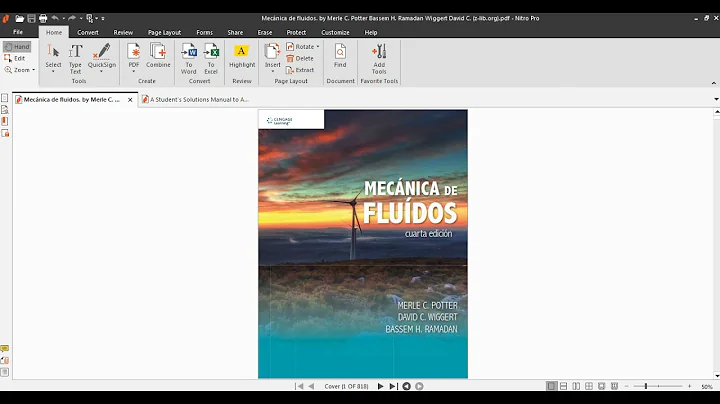Delete pages with the Delete button
The height and width of the screenshot is (404, 720).
click(300, 58)
